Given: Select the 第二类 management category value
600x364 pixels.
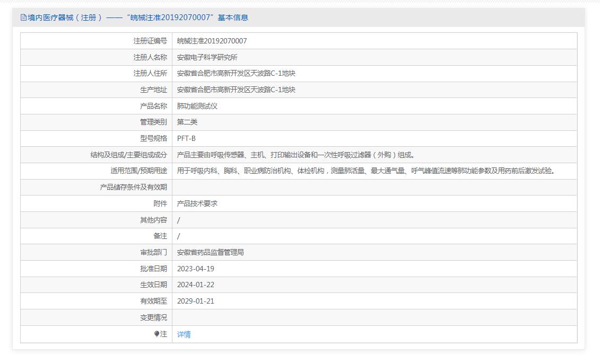Looking at the screenshot, I should [187, 122].
